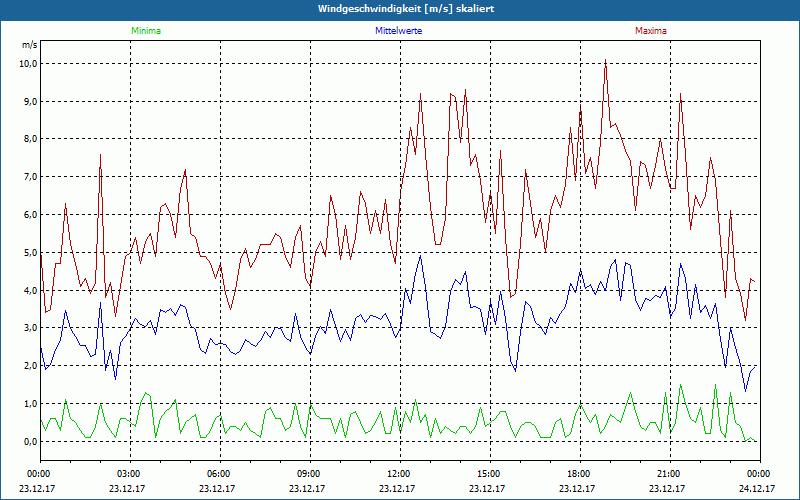
Task: Click the 9,0 y-axis value
Action: [x=30, y=102]
